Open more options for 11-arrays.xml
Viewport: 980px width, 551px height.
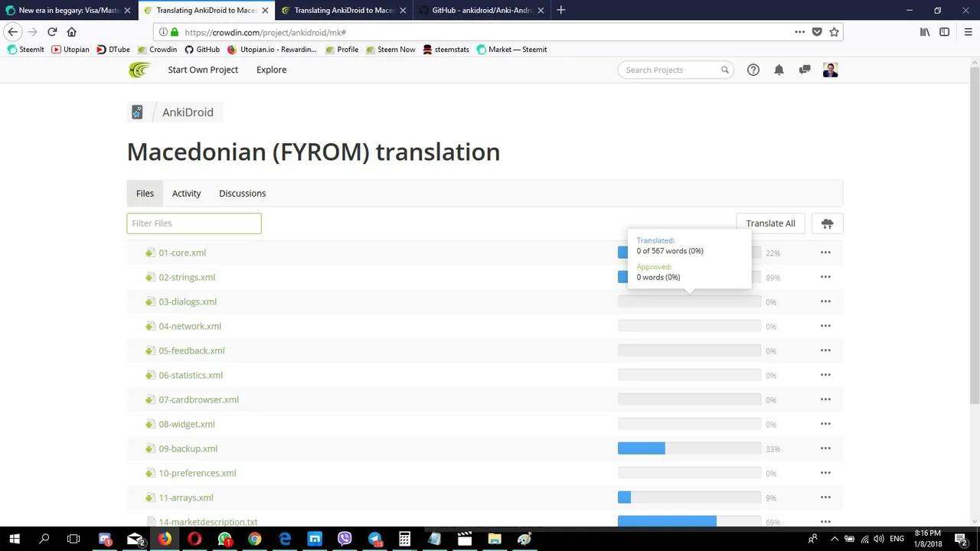pos(825,497)
